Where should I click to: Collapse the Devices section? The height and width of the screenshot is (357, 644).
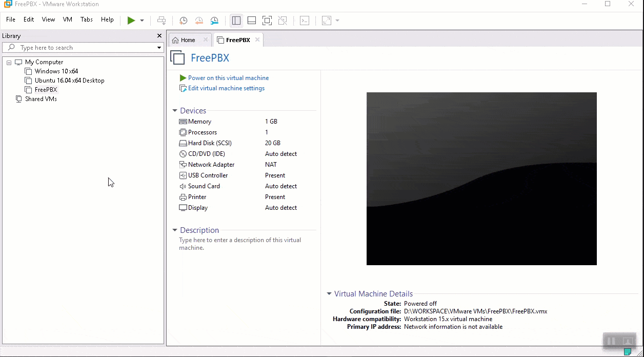[175, 111]
